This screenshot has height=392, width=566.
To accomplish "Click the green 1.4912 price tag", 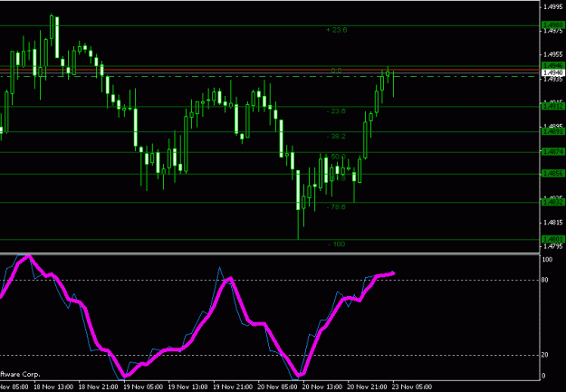I will point(553,106).
